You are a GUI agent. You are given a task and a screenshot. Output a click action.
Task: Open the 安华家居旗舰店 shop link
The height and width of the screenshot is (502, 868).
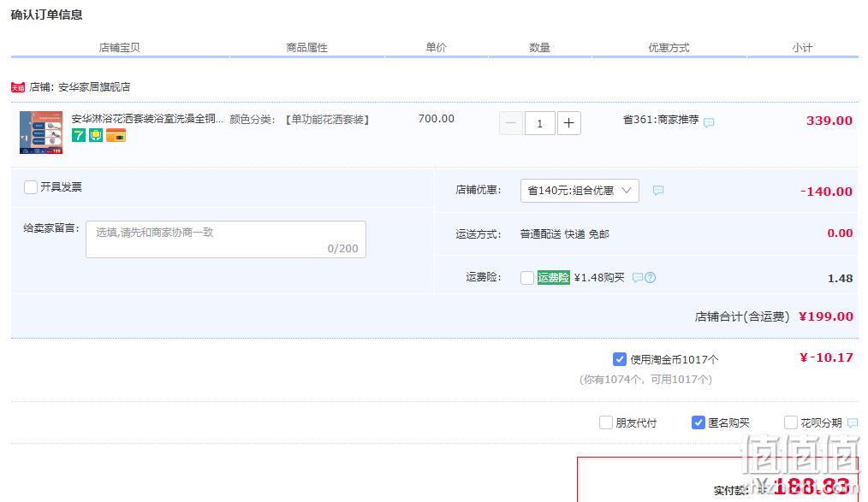(94, 87)
